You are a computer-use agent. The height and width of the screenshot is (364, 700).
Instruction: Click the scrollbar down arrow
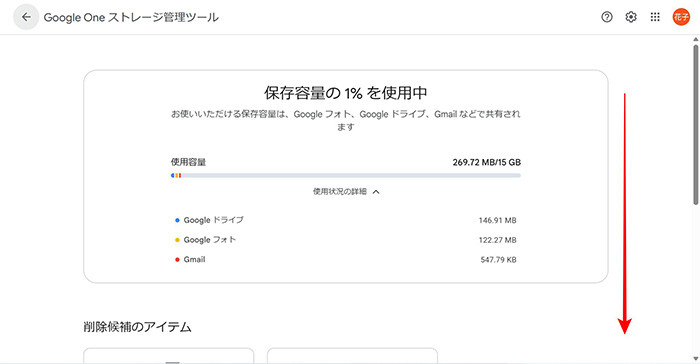696,359
